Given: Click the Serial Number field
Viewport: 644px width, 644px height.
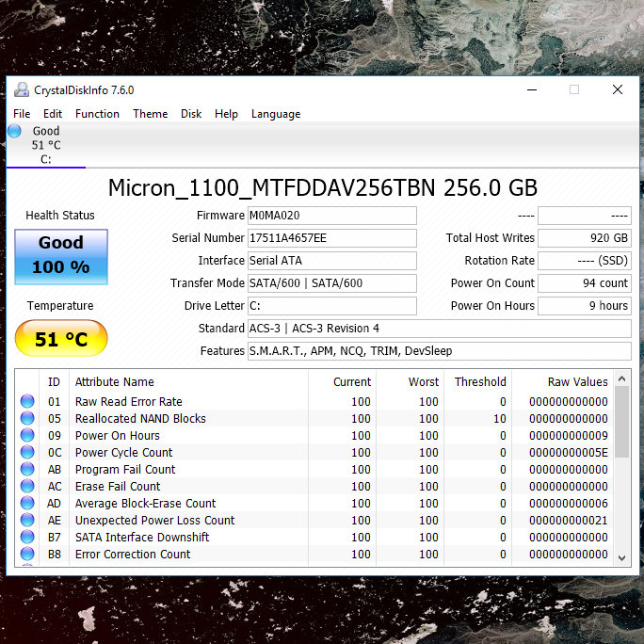Looking at the screenshot, I should (331, 238).
